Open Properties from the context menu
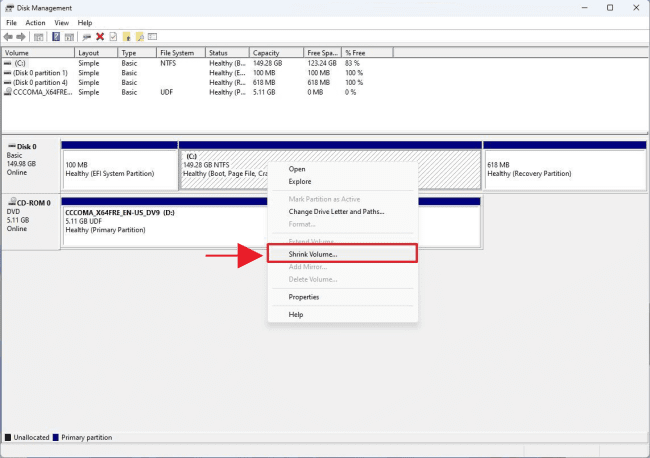The image size is (650, 458). point(304,297)
